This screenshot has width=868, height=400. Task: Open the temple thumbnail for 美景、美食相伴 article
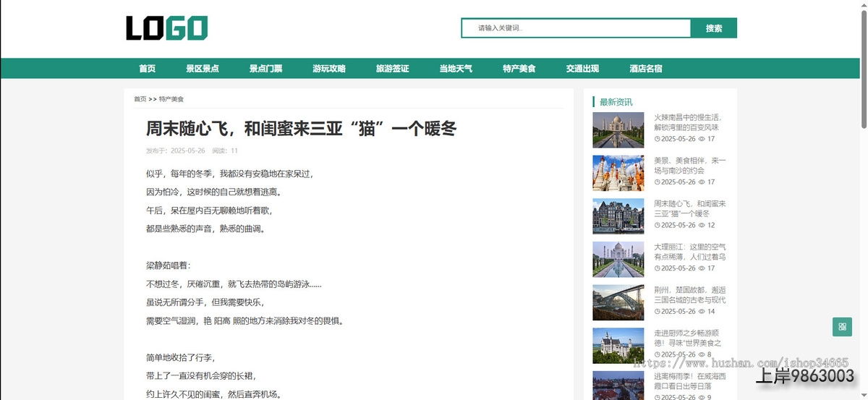(x=618, y=173)
